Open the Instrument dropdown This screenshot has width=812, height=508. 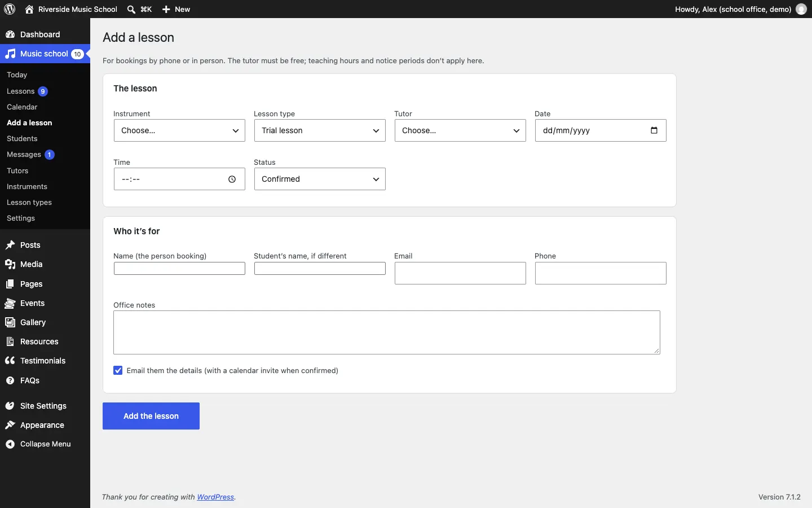pos(179,130)
